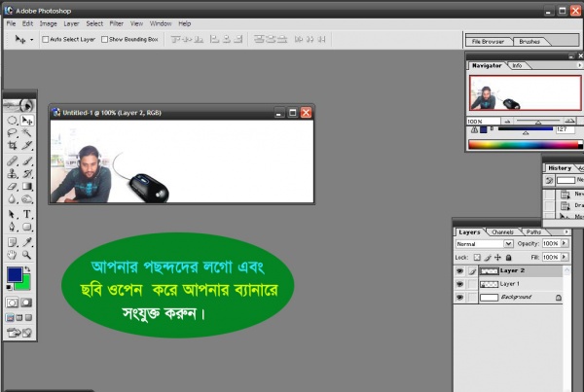Choose the Zoom magnifier tool
The width and height of the screenshot is (584, 392).
27,254
